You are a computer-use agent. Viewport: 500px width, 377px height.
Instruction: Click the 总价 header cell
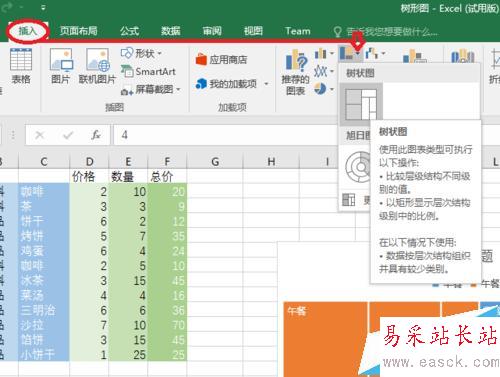click(x=167, y=176)
